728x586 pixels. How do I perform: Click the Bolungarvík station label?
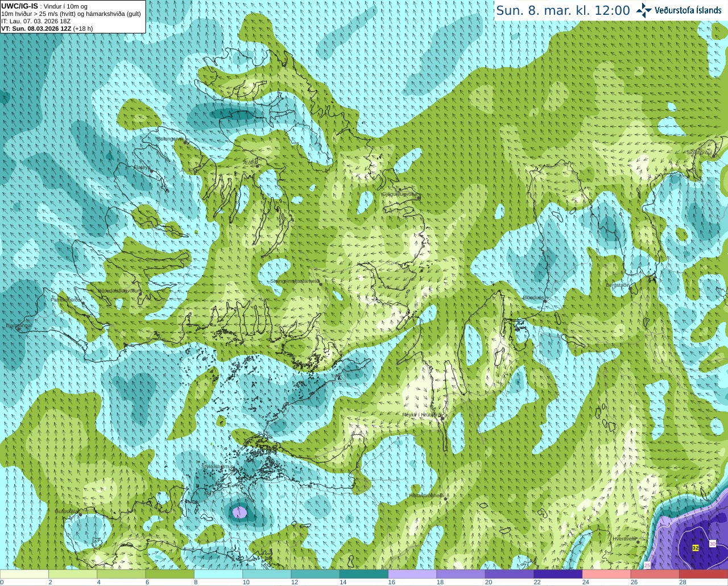pos(169,138)
